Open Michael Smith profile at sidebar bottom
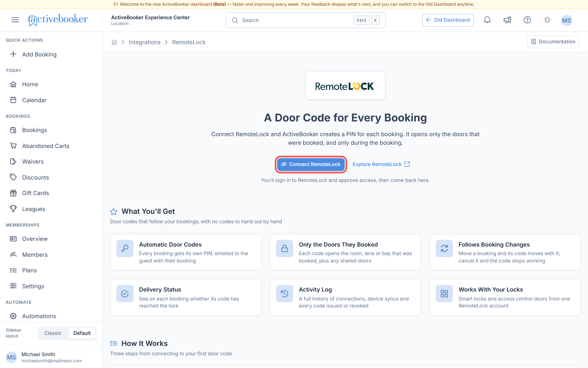The height and width of the screenshot is (368, 588). click(51, 357)
